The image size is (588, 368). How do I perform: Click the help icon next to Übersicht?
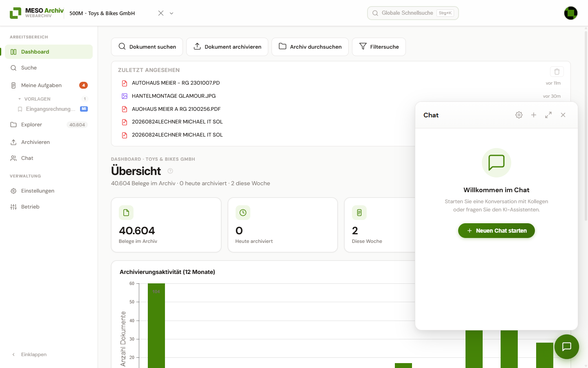[170, 171]
